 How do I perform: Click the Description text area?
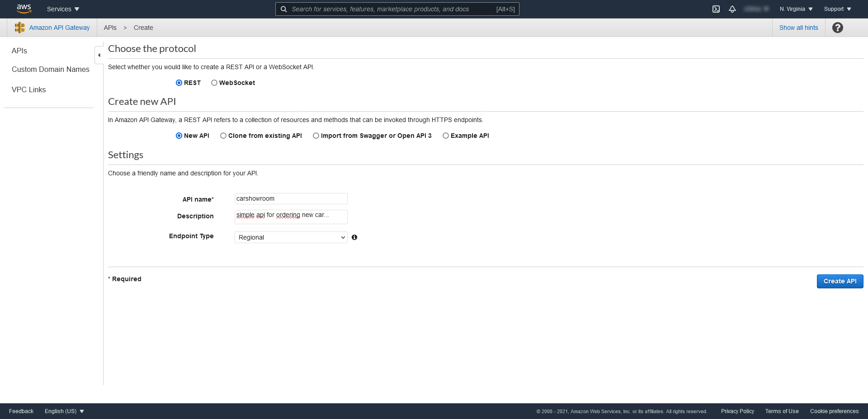pos(291,217)
